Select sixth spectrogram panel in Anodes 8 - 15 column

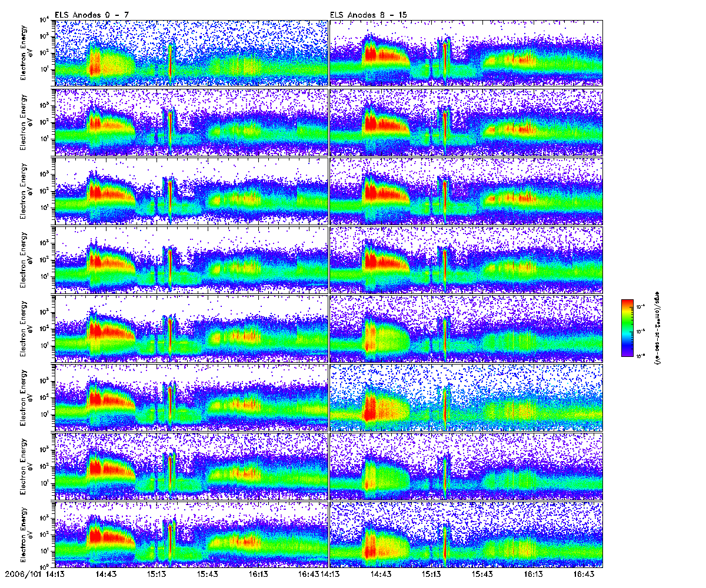click(466, 397)
